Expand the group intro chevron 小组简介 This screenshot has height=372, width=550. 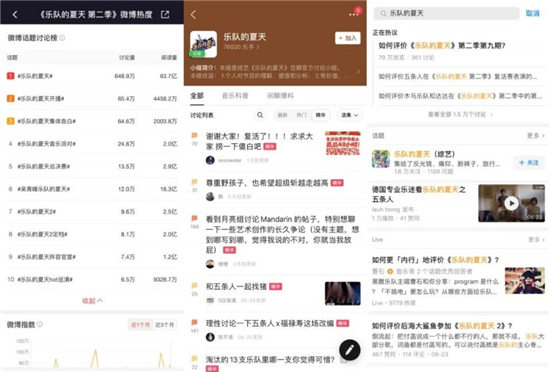coord(358,72)
